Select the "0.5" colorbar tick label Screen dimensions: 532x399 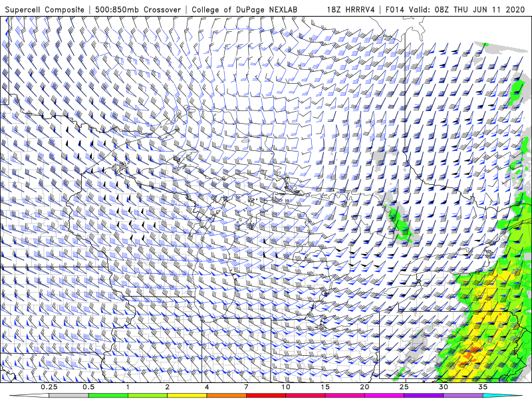coord(88,387)
